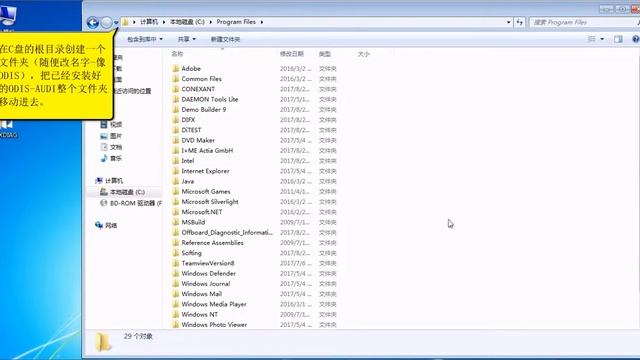640x360 pixels.
Task: Select the Windows Media Player folder name
Action: (214, 304)
